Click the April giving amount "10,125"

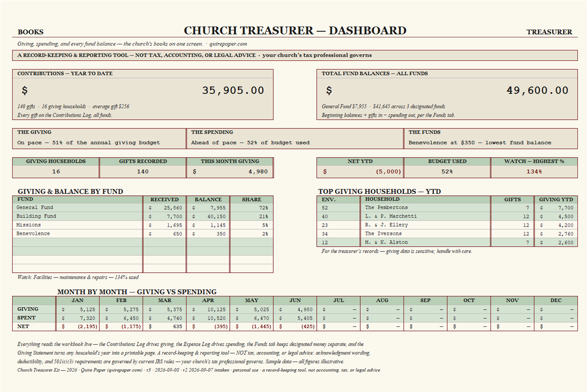(216, 310)
